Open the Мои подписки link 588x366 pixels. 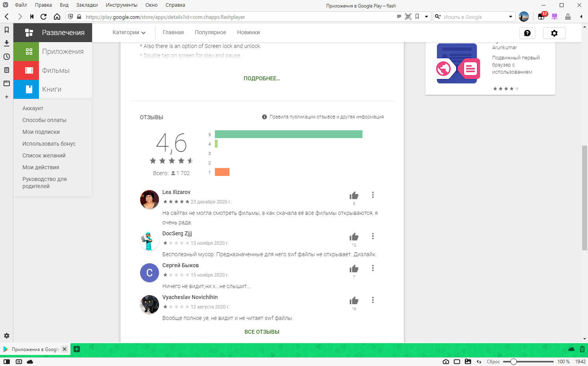pyautogui.click(x=41, y=132)
